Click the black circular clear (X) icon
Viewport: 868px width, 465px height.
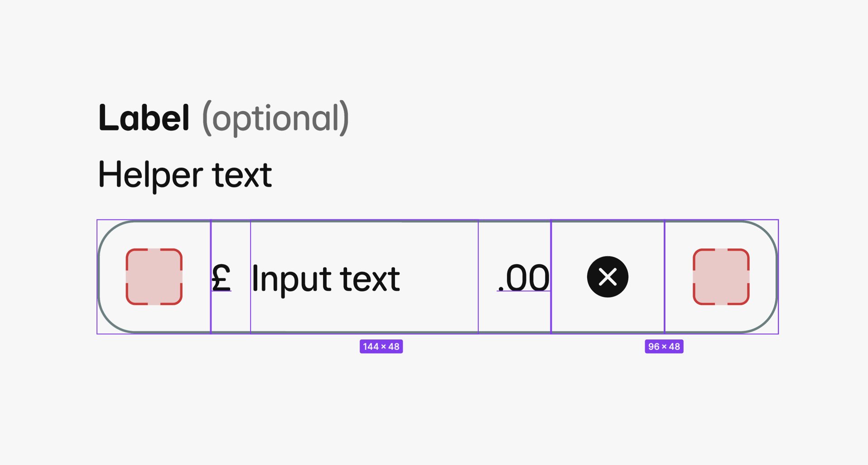pyautogui.click(x=608, y=277)
